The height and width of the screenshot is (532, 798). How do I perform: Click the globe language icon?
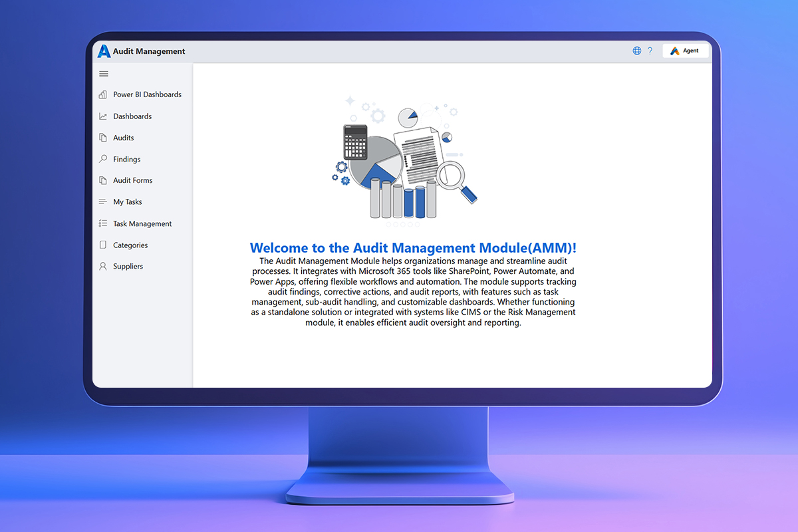click(x=636, y=50)
